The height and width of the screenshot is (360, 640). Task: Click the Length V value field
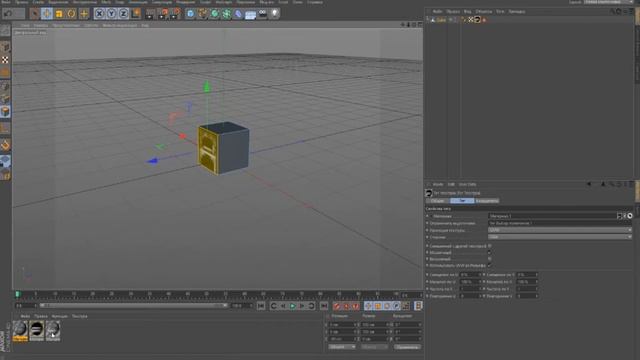click(x=527, y=282)
